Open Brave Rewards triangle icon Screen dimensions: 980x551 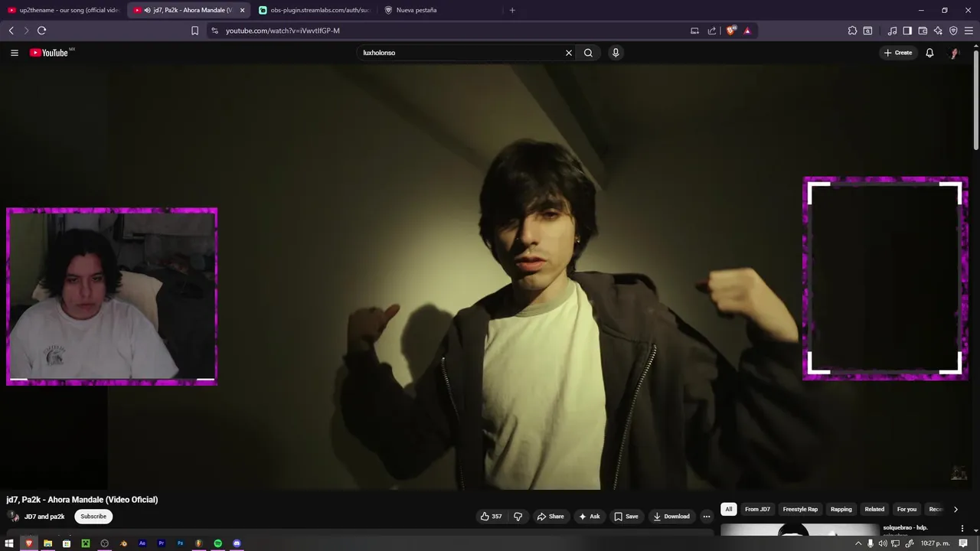tap(747, 31)
